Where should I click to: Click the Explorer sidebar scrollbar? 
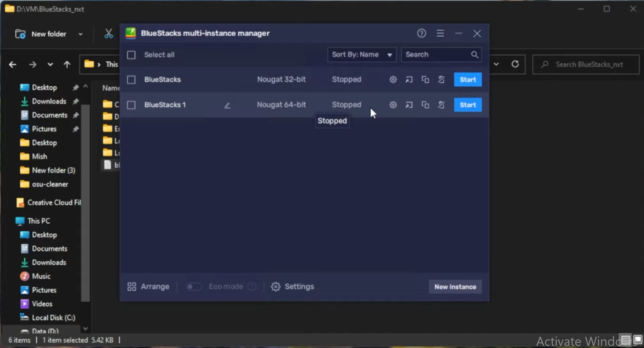[85, 203]
